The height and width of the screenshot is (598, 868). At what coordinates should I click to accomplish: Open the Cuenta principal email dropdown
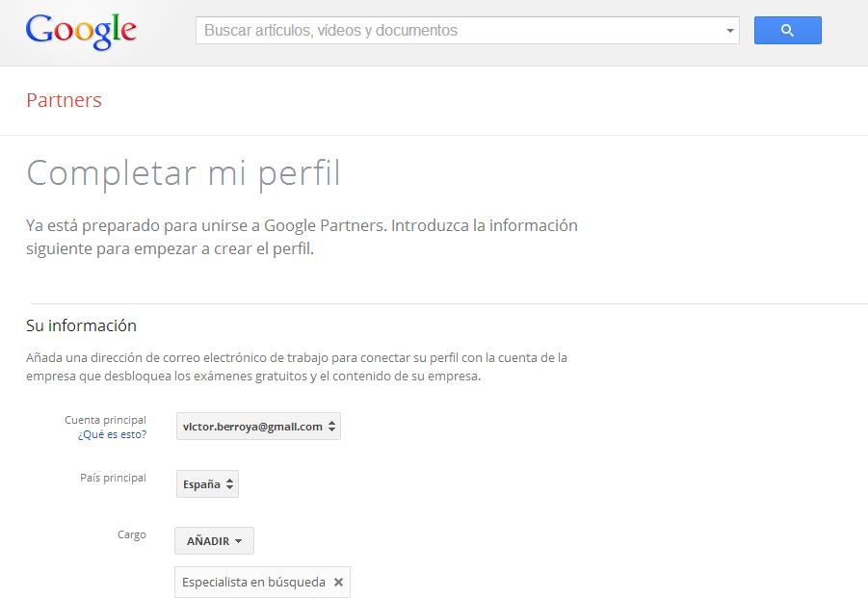pyautogui.click(x=258, y=427)
